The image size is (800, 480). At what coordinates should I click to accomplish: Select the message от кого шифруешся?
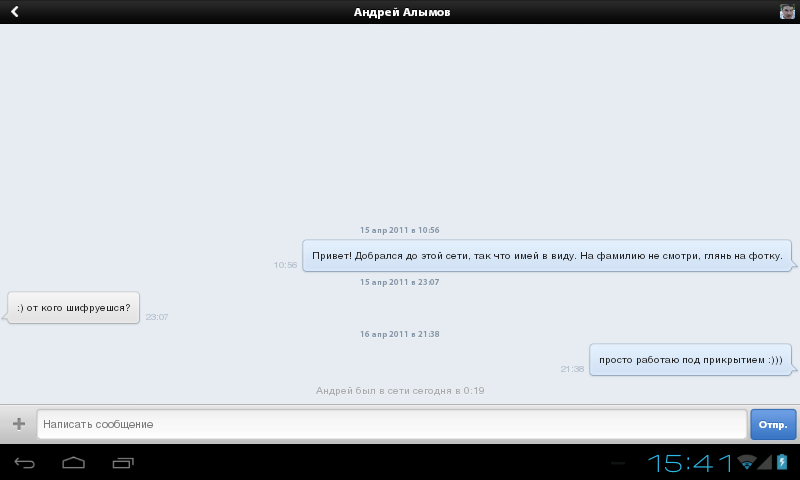click(x=74, y=307)
